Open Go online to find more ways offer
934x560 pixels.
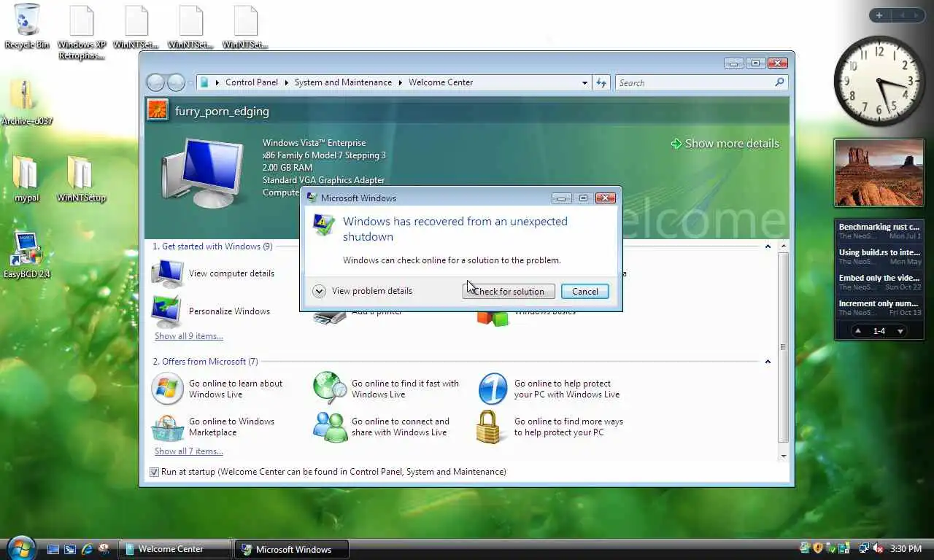(x=550, y=427)
